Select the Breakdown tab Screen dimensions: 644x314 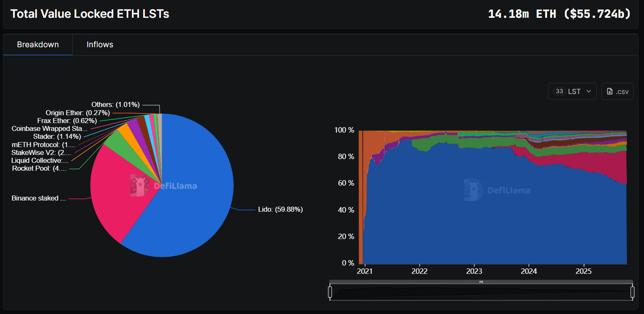[x=38, y=45]
